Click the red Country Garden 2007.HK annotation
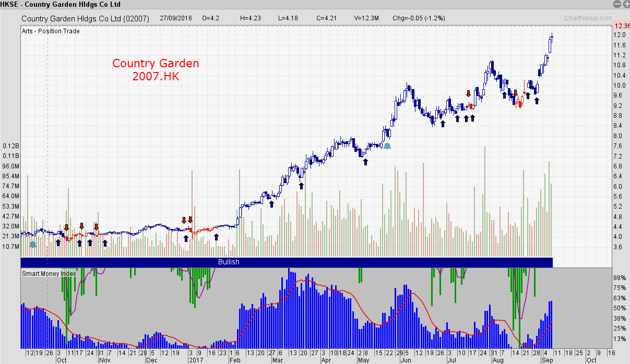 (x=156, y=70)
